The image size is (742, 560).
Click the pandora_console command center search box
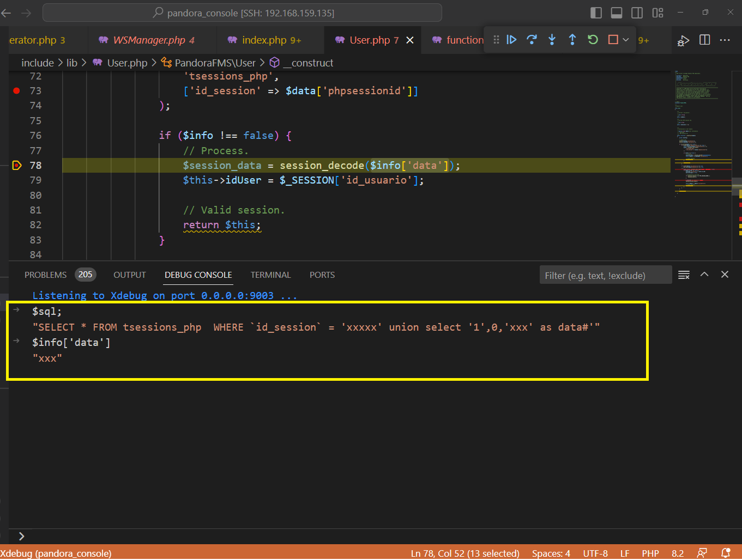click(x=242, y=13)
